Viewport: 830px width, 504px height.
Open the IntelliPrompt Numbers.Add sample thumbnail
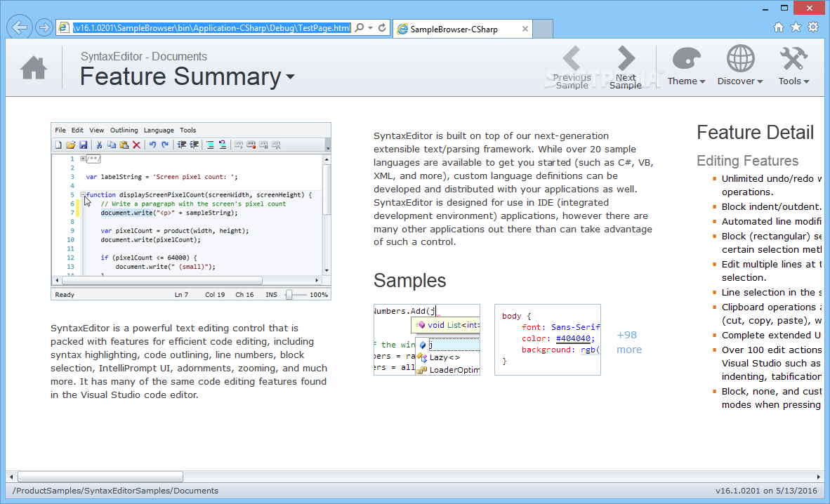[427, 340]
